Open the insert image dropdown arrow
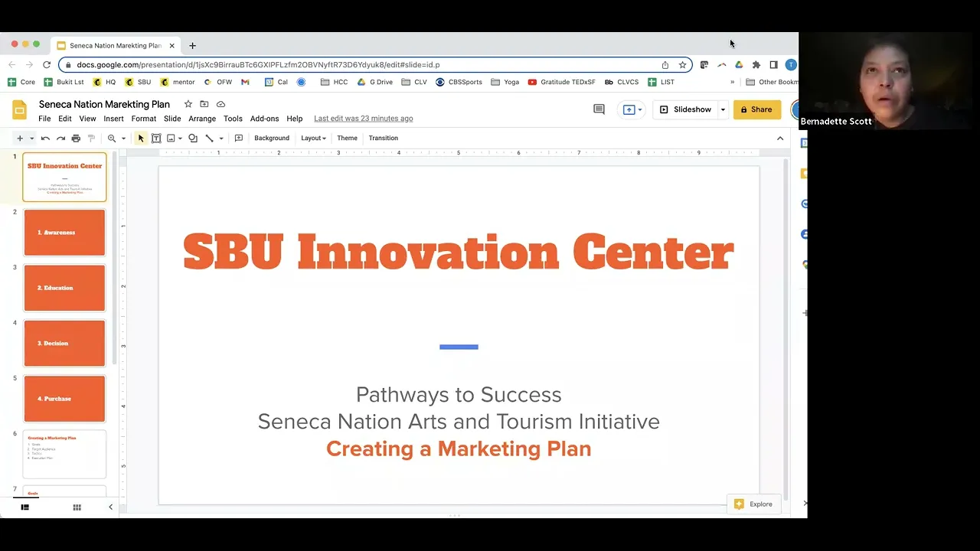 (x=180, y=139)
